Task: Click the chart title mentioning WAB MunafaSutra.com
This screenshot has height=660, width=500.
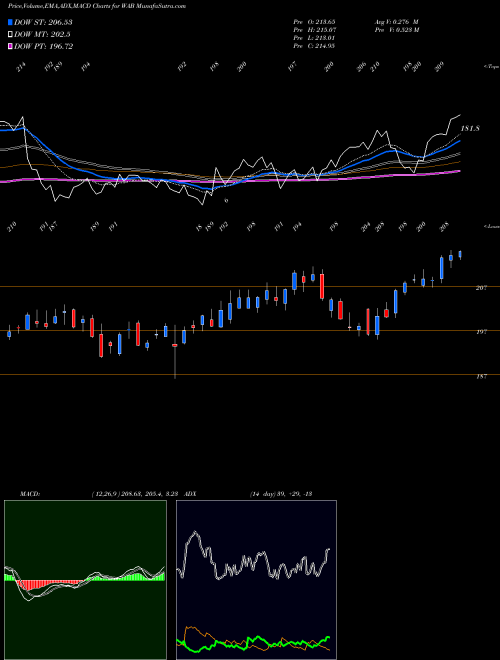Action: tap(97, 6)
